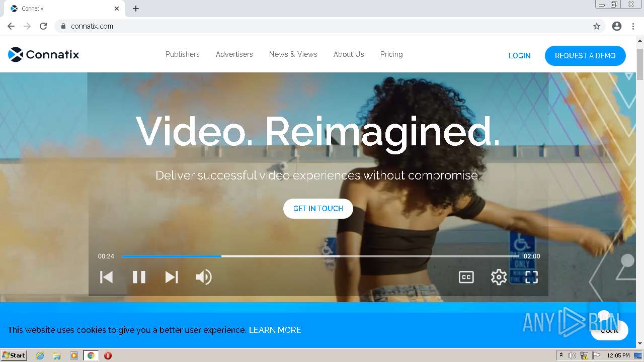This screenshot has height=362, width=644.
Task: Close the Connatix tab
Action: (x=117, y=9)
